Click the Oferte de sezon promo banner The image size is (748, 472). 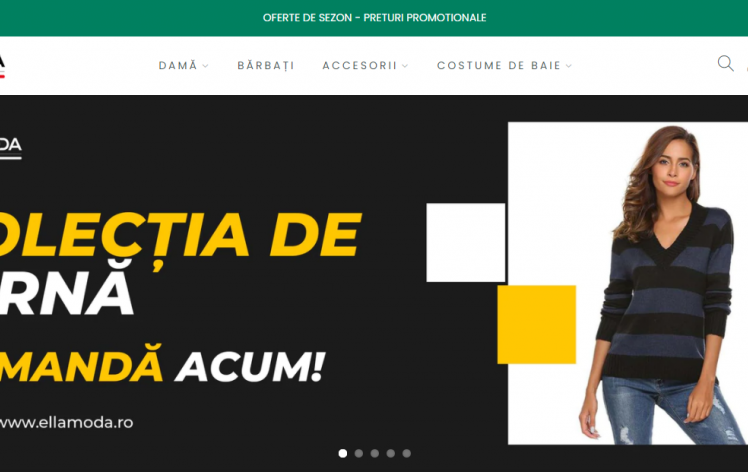pos(374,18)
